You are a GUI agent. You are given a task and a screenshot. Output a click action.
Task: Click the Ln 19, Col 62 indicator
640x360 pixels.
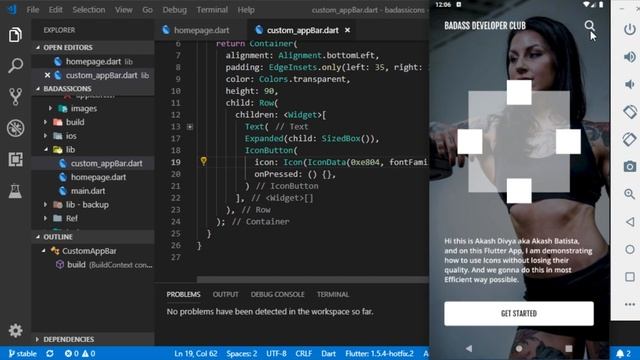(196, 353)
